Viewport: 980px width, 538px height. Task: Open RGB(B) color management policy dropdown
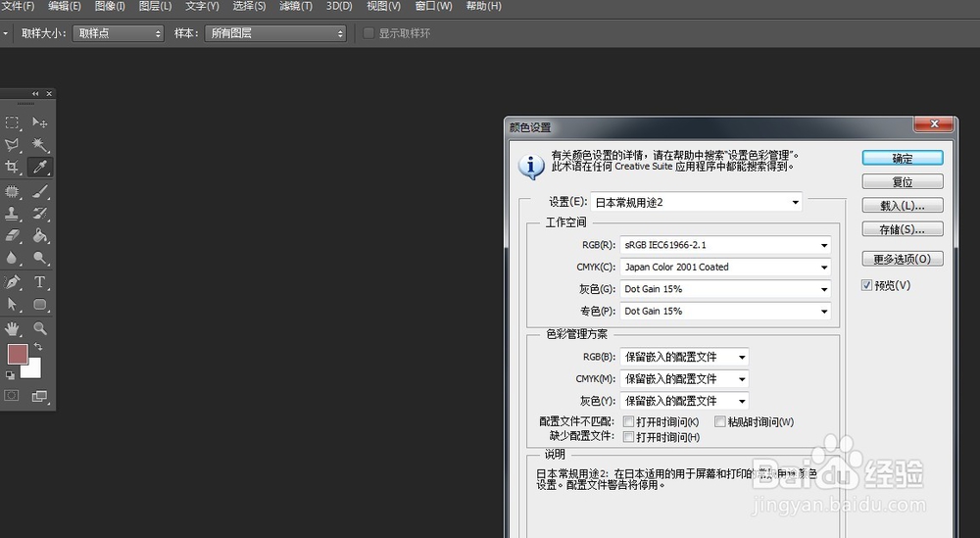tap(684, 357)
